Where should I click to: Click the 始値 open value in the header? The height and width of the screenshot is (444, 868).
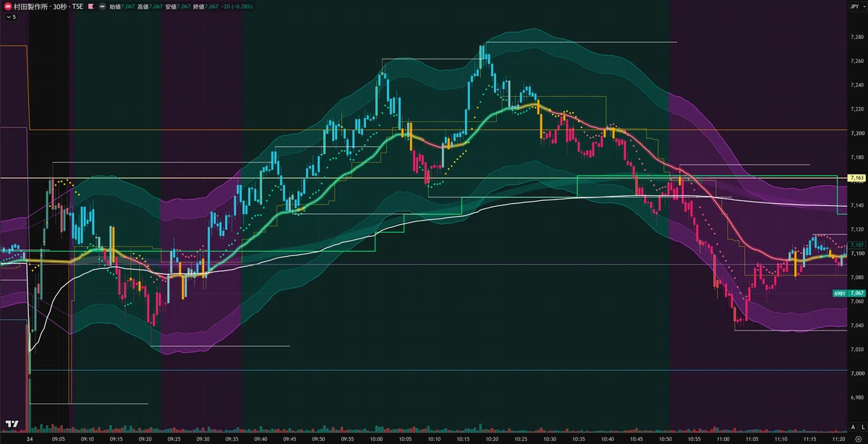pyautogui.click(x=122, y=6)
